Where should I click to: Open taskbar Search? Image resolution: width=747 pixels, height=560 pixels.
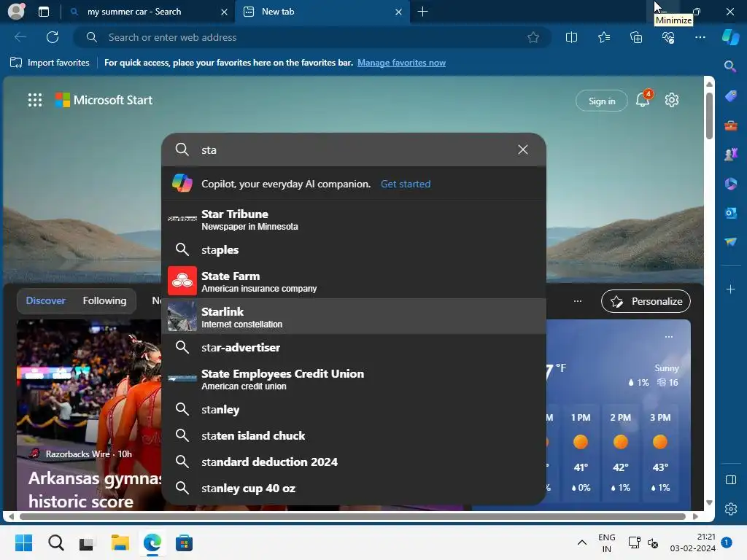tap(55, 542)
